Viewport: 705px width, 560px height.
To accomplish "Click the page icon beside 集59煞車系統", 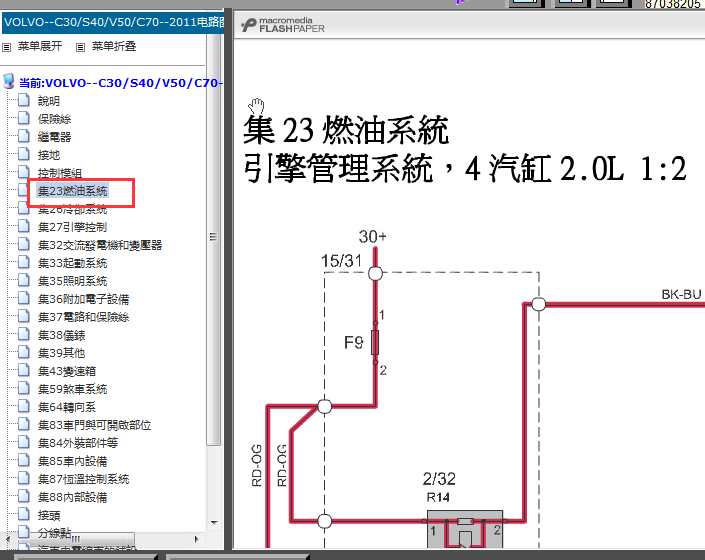I will pyautogui.click(x=24, y=387).
